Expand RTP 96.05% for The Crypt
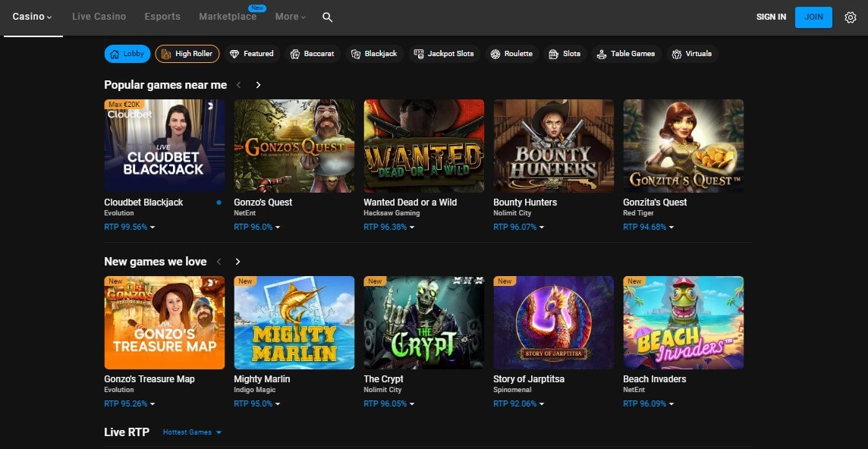This screenshot has height=449, width=868. click(389, 403)
